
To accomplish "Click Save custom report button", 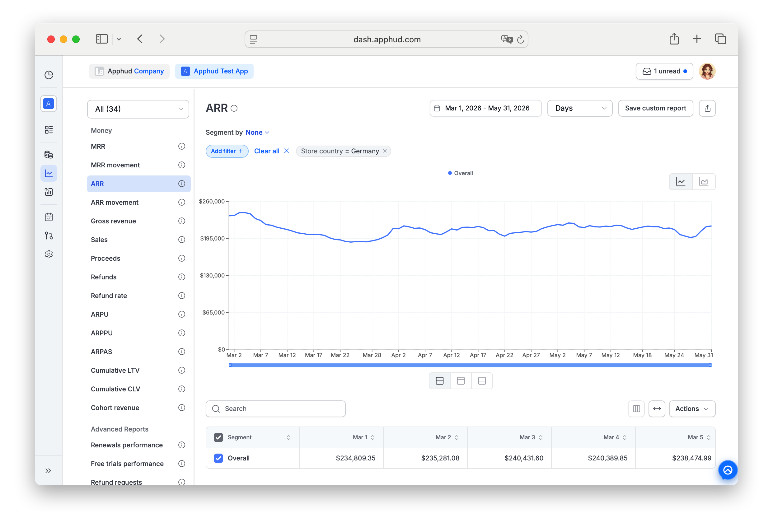I will click(x=655, y=108).
